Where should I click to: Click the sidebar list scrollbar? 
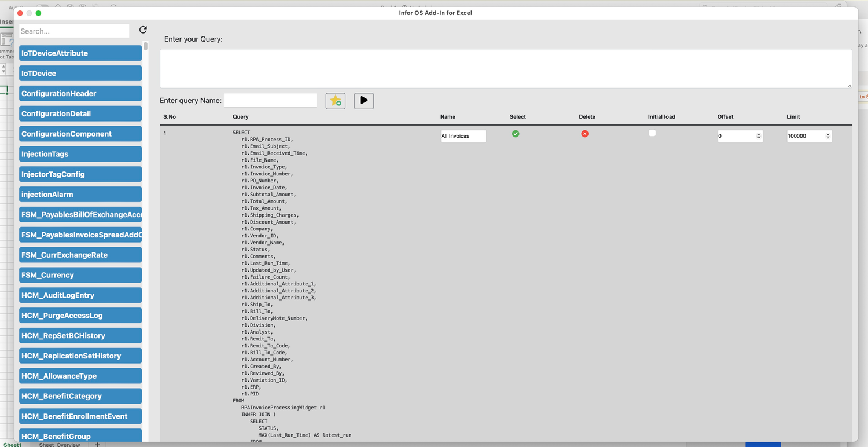[x=146, y=46]
